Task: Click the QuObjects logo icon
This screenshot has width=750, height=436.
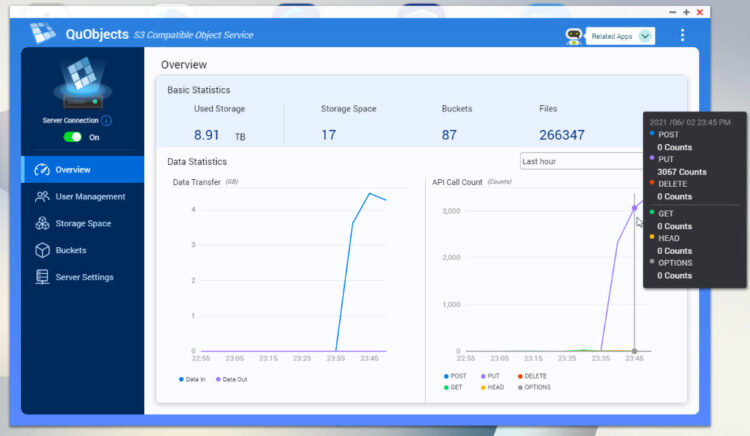Action: tap(43, 33)
